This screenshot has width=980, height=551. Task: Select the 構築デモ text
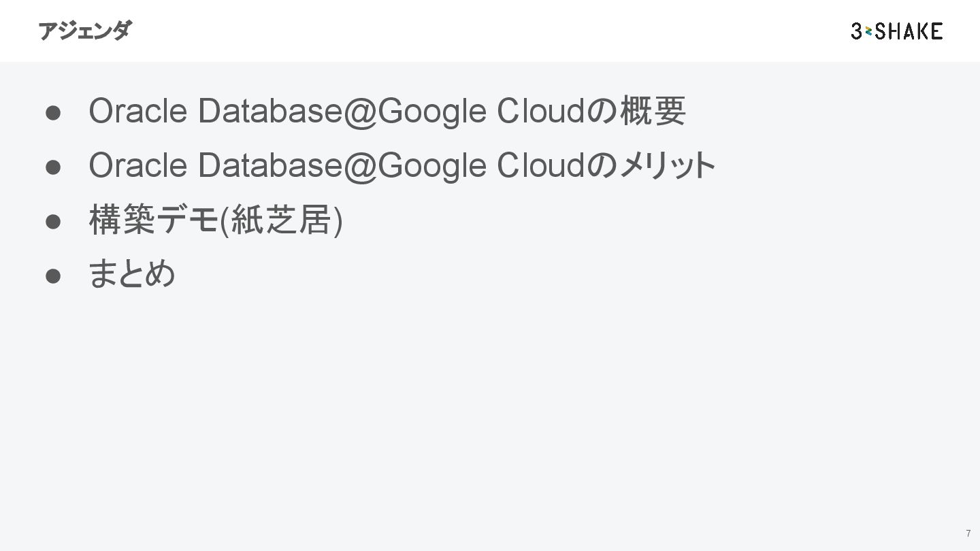click(x=152, y=220)
